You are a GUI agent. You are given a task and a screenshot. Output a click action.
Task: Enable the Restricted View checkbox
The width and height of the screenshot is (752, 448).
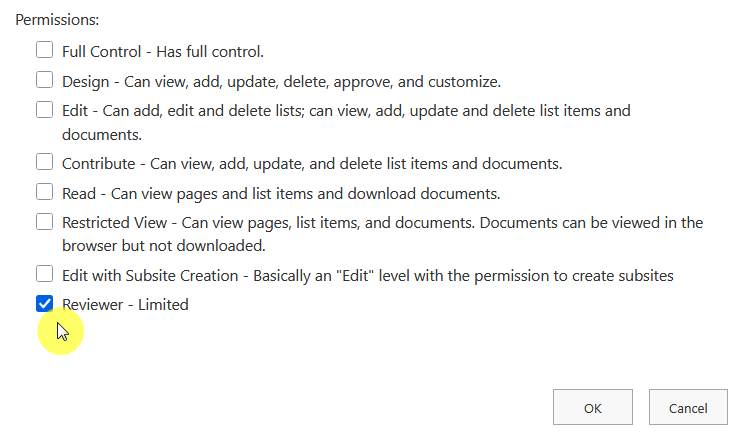pos(45,222)
